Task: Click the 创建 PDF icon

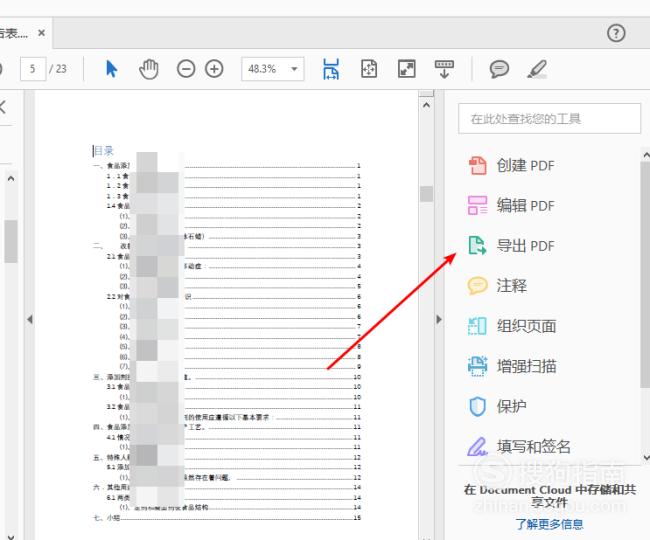Action: click(478, 165)
